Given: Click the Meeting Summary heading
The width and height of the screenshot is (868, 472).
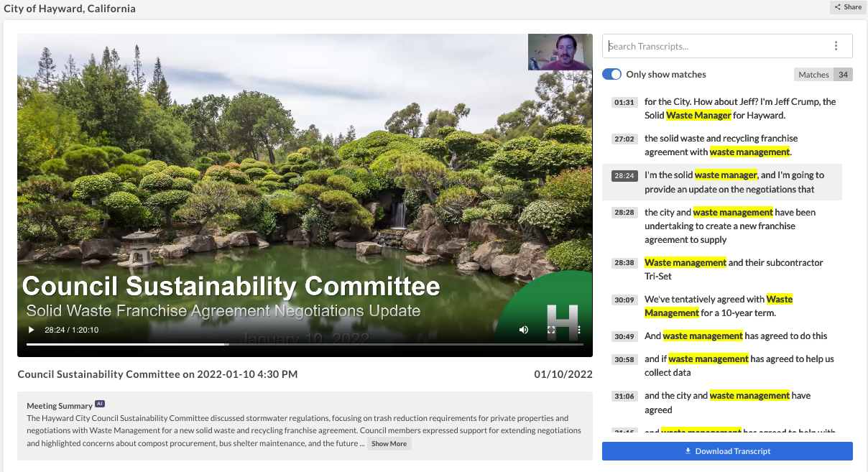Looking at the screenshot, I should (x=60, y=406).
